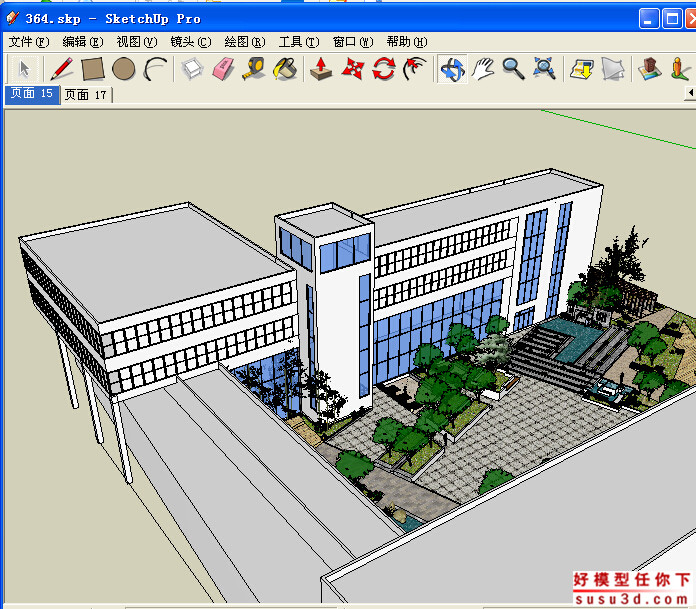The width and height of the screenshot is (696, 609).
Task: Open the 文件(F) menu
Action: pyautogui.click(x=29, y=42)
